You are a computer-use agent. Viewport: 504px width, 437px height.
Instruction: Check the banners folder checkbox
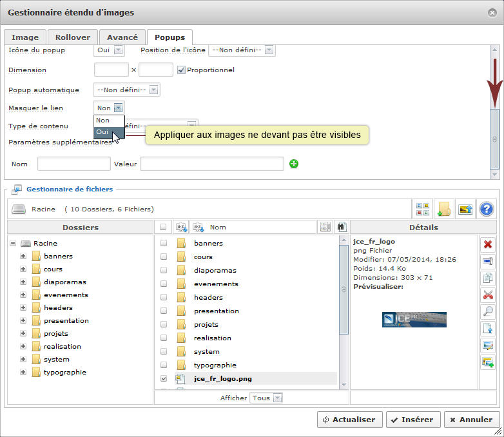click(x=163, y=244)
